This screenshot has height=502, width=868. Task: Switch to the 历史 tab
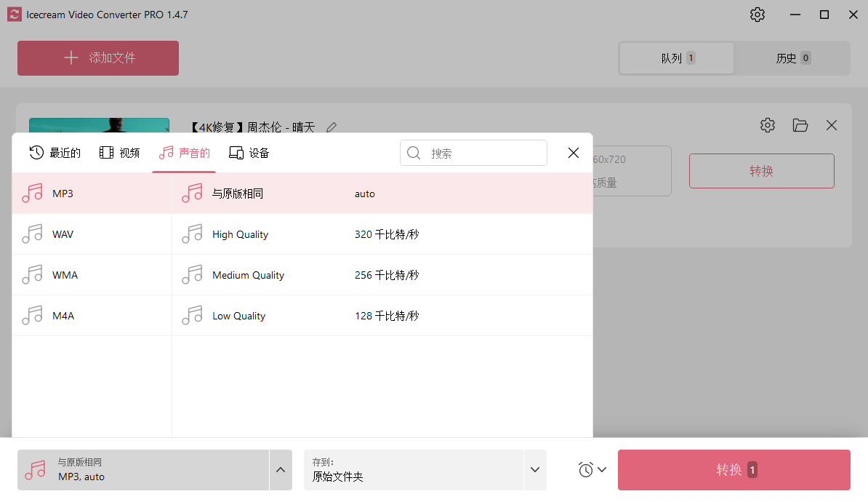792,57
